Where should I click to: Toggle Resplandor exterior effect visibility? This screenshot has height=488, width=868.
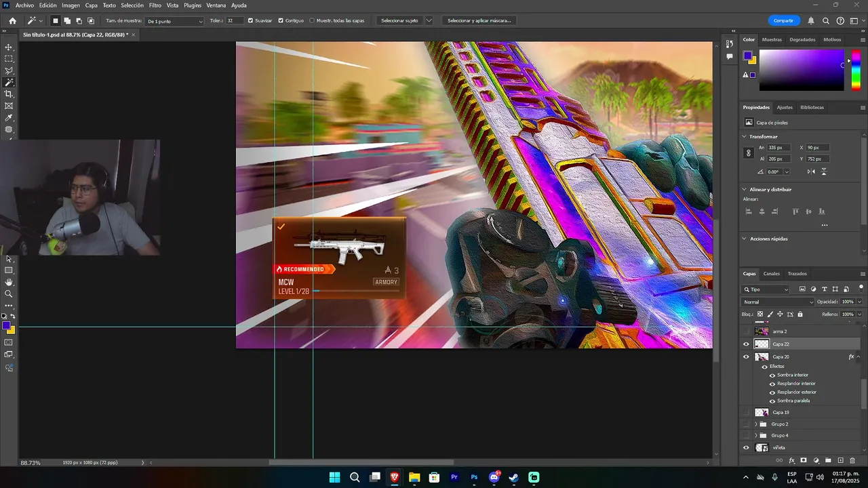point(772,392)
